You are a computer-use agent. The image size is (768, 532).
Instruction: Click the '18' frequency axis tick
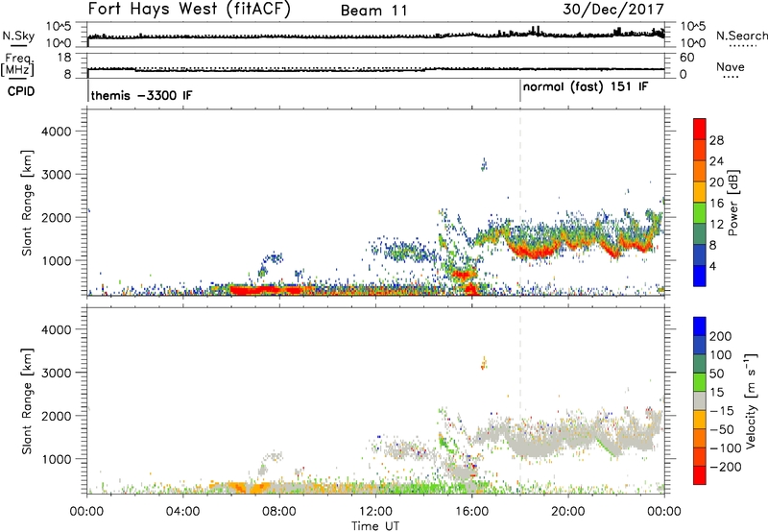point(64,57)
